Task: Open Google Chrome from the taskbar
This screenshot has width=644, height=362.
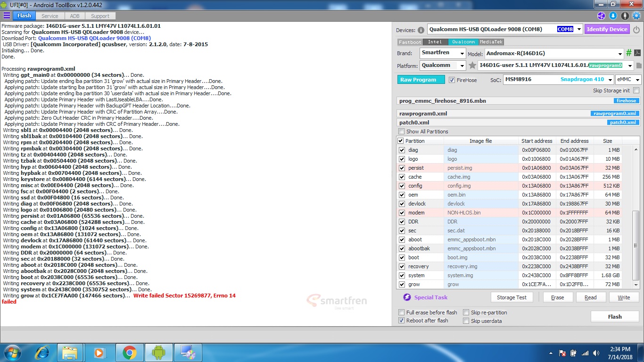Action: point(129,353)
